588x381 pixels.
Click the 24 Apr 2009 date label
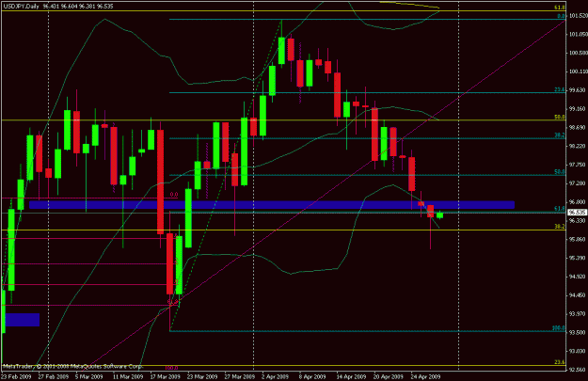[425, 376]
